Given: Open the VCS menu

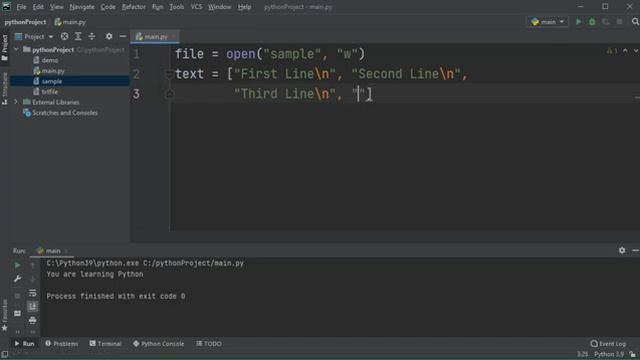Looking at the screenshot, I should 196,7.
